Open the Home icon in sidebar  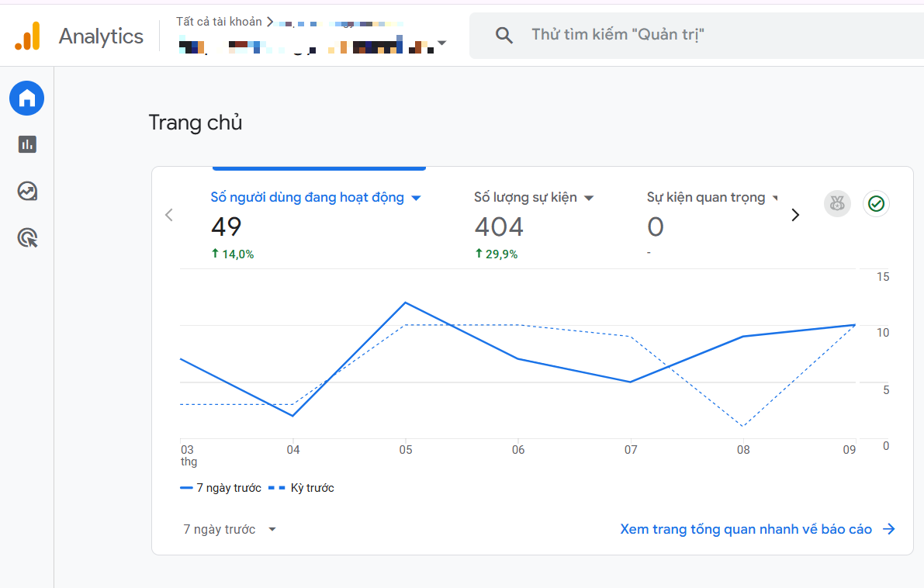click(x=27, y=99)
